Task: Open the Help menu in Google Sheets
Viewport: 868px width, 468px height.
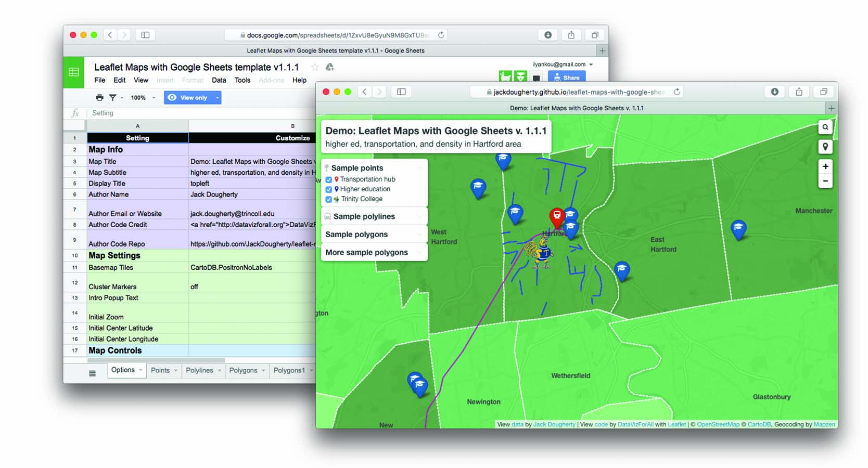Action: (299, 80)
